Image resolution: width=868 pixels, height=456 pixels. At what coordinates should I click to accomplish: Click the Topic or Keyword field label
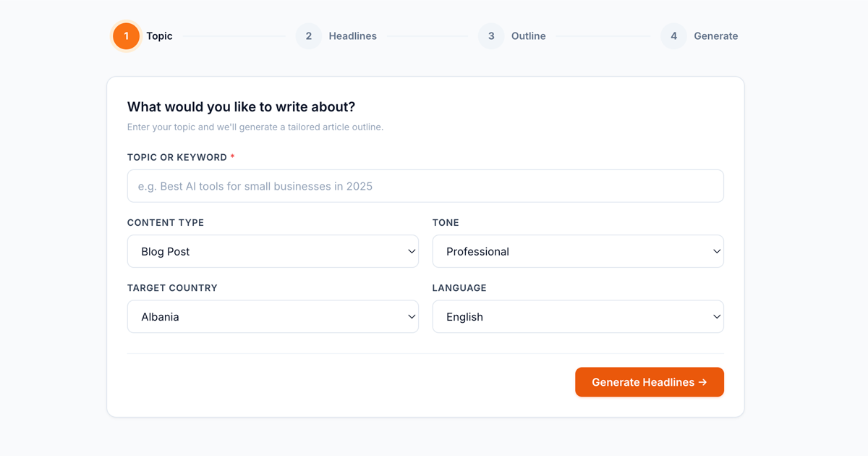tap(176, 157)
